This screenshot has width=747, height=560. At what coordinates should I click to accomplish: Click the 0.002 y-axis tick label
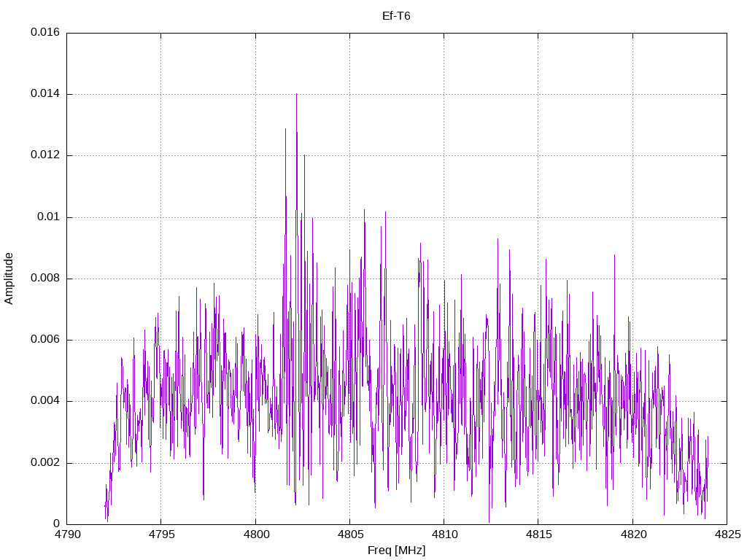pyautogui.click(x=45, y=463)
